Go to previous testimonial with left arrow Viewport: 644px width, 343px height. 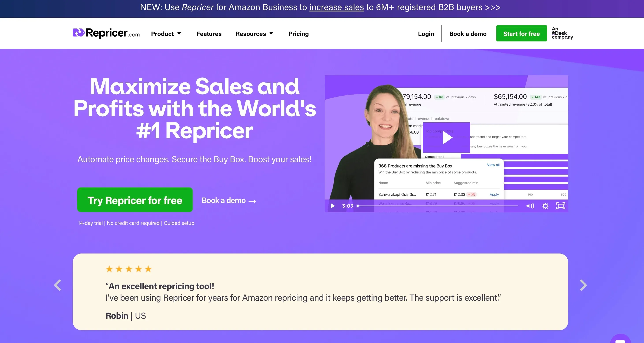(x=58, y=285)
